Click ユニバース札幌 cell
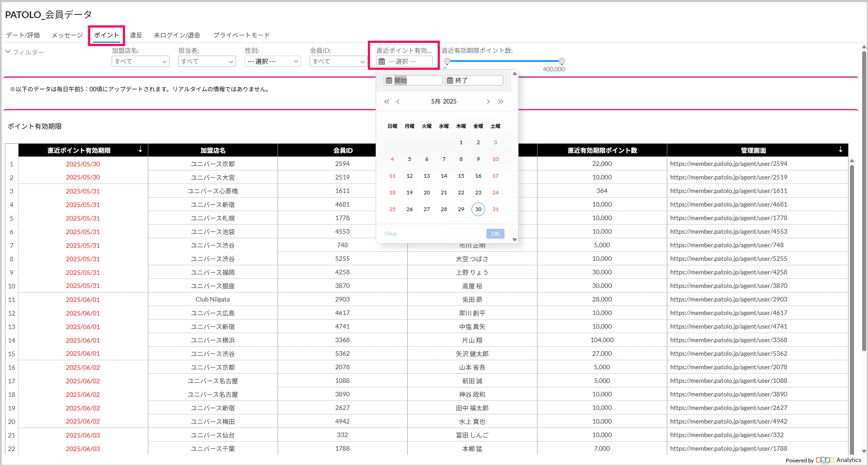Image resolution: width=868 pixels, height=466 pixels. tap(213, 218)
